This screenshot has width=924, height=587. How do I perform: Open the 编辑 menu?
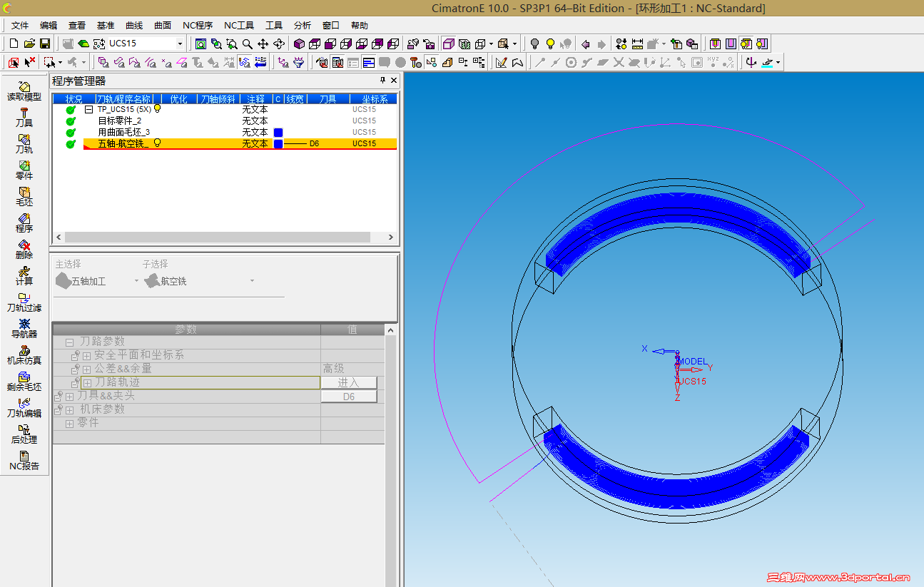click(x=49, y=26)
